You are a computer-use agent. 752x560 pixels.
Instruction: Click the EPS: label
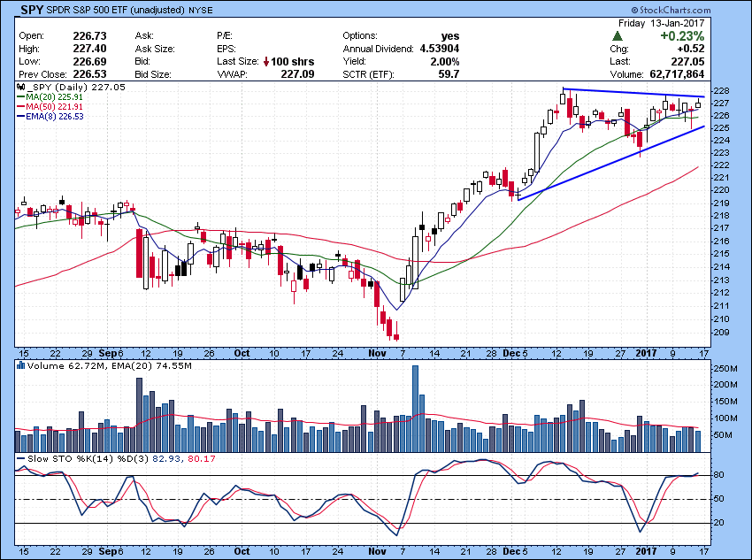tap(226, 49)
